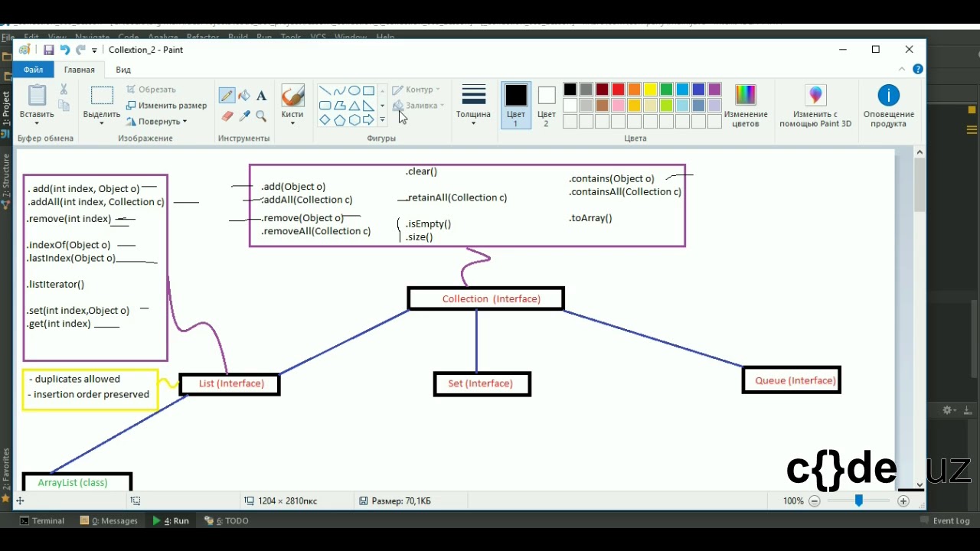Click the Изменить размер resize button
This screenshot has height=551, width=980.
pyautogui.click(x=166, y=106)
